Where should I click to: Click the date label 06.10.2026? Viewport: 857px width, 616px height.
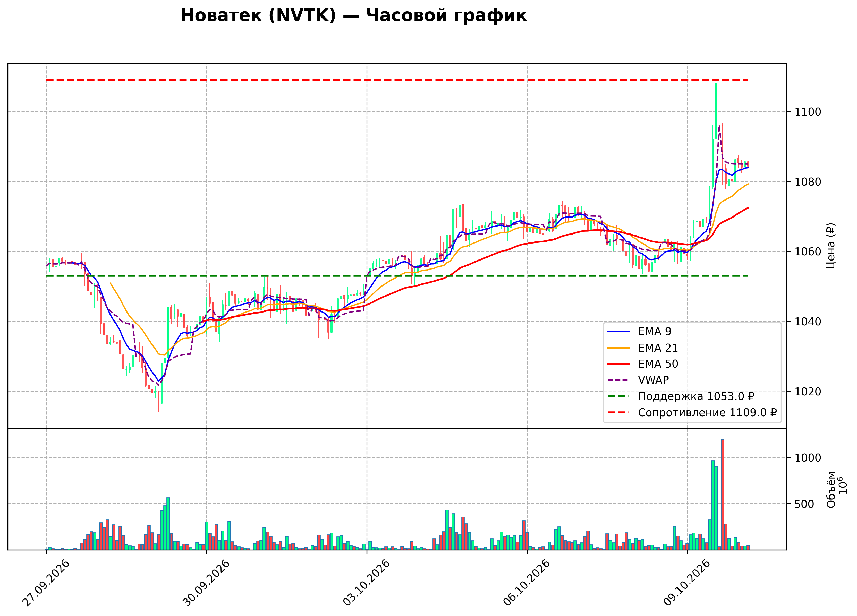pyautogui.click(x=526, y=583)
